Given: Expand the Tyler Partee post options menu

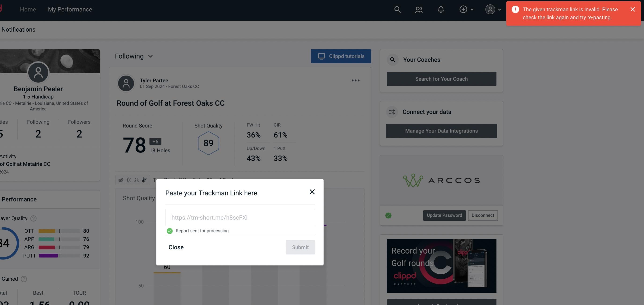Looking at the screenshot, I should [x=356, y=80].
